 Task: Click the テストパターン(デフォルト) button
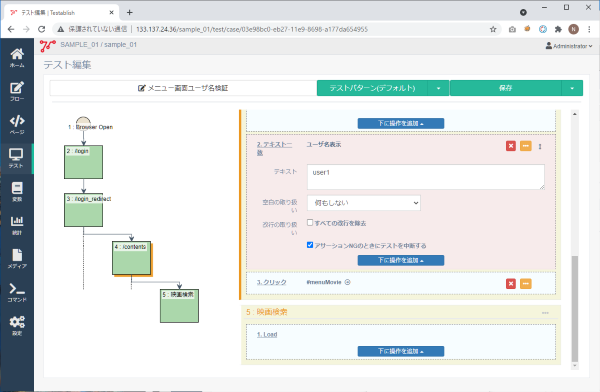click(372, 88)
